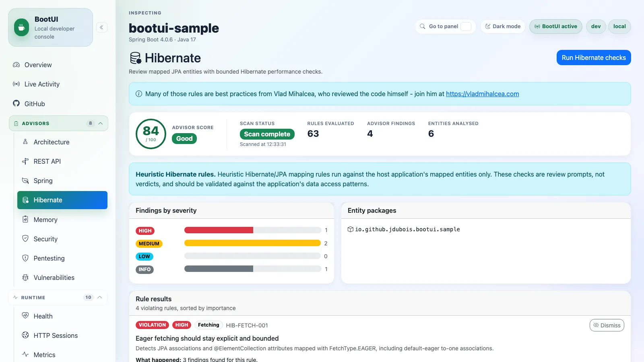The height and width of the screenshot is (362, 644).
Task: Click the Vulnerabilities bug icon
Action: click(x=25, y=277)
